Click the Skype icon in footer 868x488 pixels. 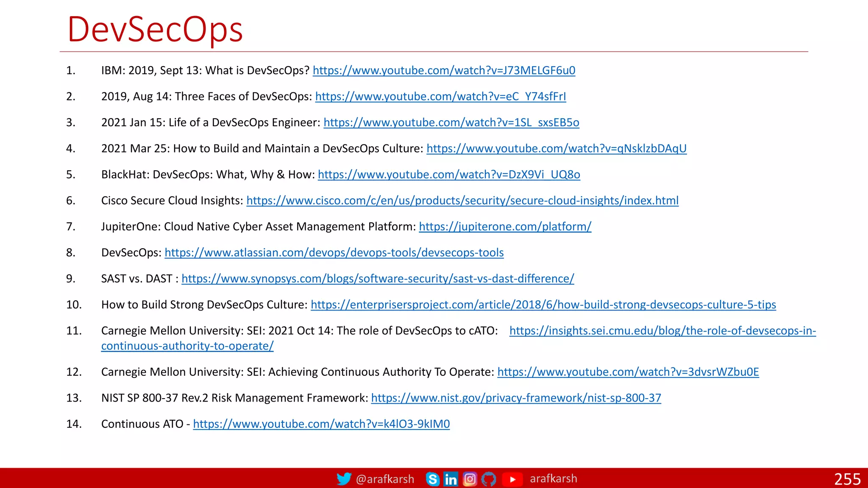[x=433, y=479]
